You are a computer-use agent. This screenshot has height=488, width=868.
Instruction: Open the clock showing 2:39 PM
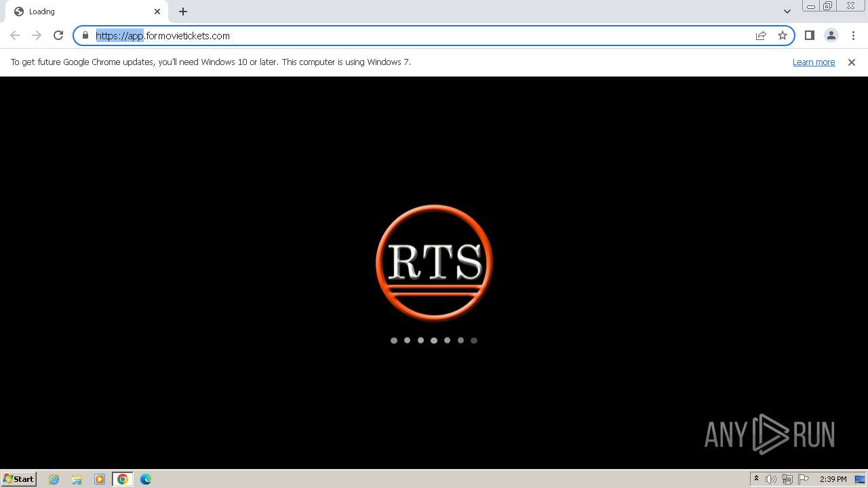click(x=833, y=479)
